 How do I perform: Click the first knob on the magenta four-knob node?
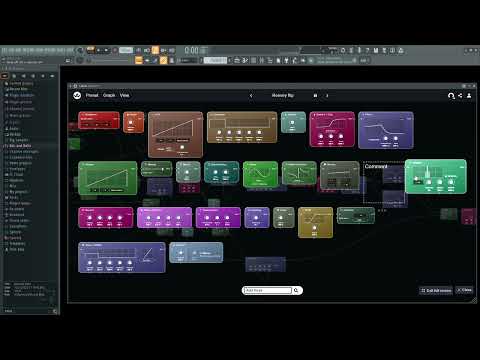pyautogui.click(x=89, y=218)
